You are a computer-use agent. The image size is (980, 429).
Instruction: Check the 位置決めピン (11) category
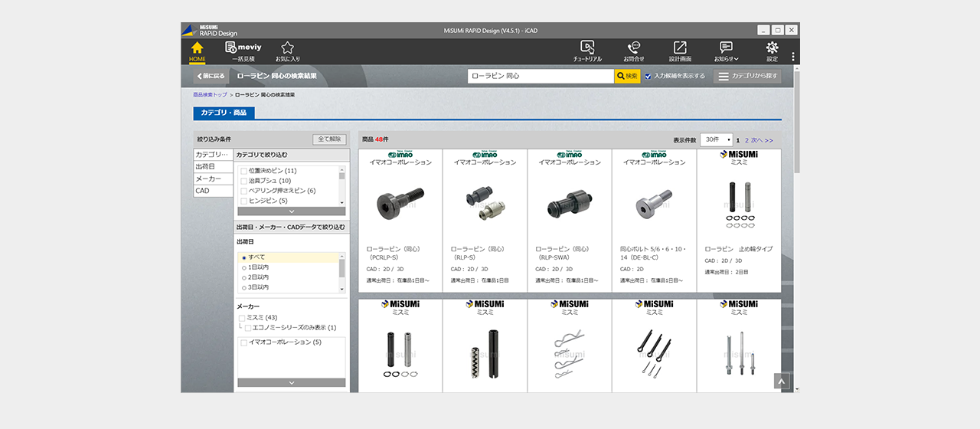(243, 171)
